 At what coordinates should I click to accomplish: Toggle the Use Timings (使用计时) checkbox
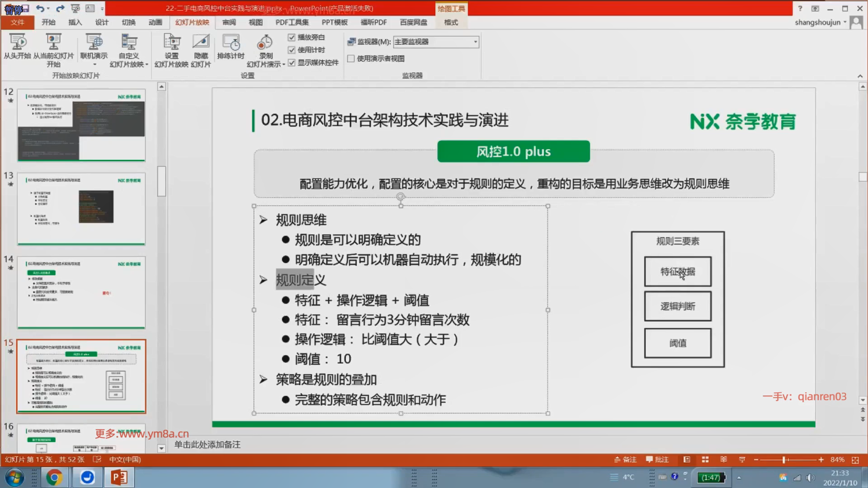click(292, 50)
